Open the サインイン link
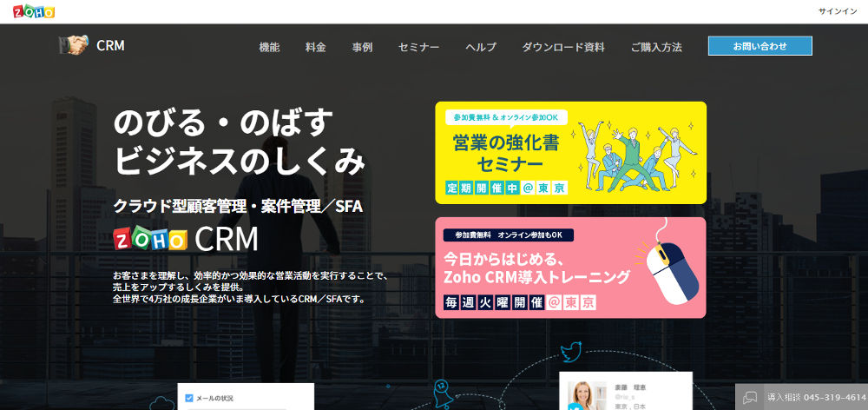This screenshot has height=410, width=868. [838, 11]
